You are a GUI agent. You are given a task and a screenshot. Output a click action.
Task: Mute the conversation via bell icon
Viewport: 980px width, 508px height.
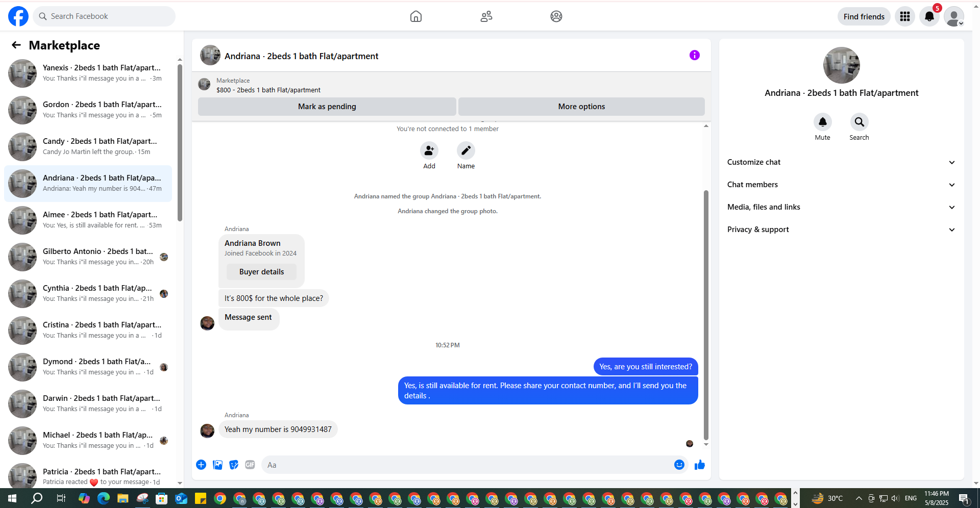(823, 122)
